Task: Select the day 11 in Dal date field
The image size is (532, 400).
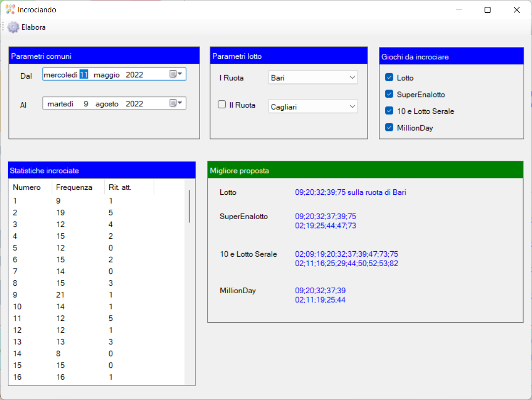Action: coord(84,74)
